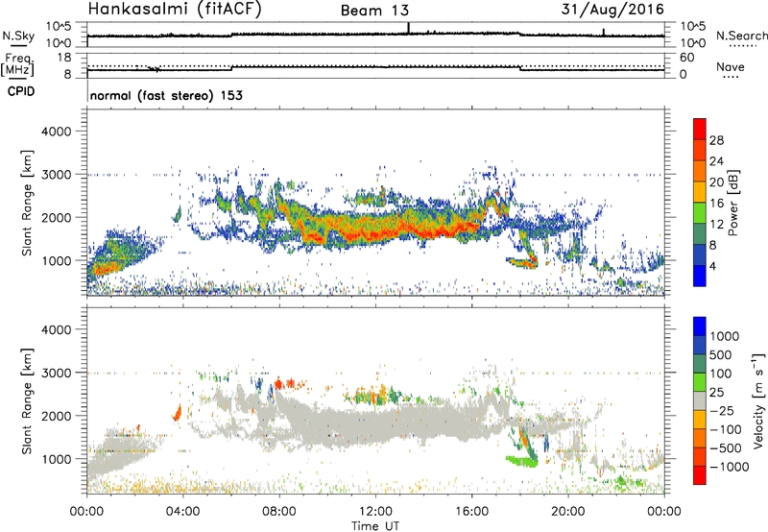Click the 18 tick on the frequency axis
The image size is (768, 532).
pyautogui.click(x=64, y=58)
